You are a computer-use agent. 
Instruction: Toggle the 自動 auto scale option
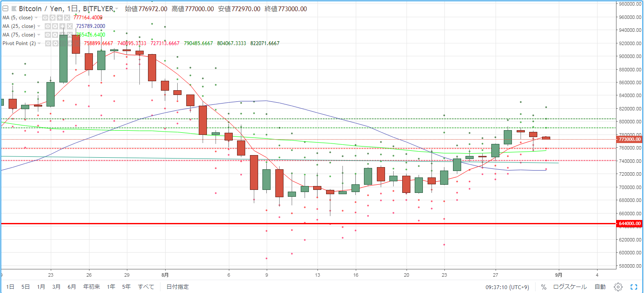coord(600,287)
